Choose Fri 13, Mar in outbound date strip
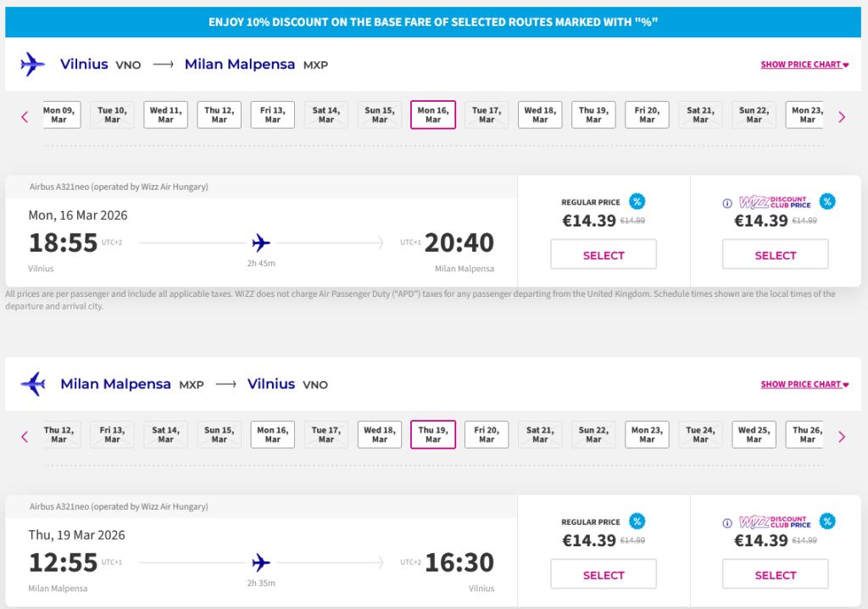Viewport: 868px width, 609px height. click(x=273, y=115)
